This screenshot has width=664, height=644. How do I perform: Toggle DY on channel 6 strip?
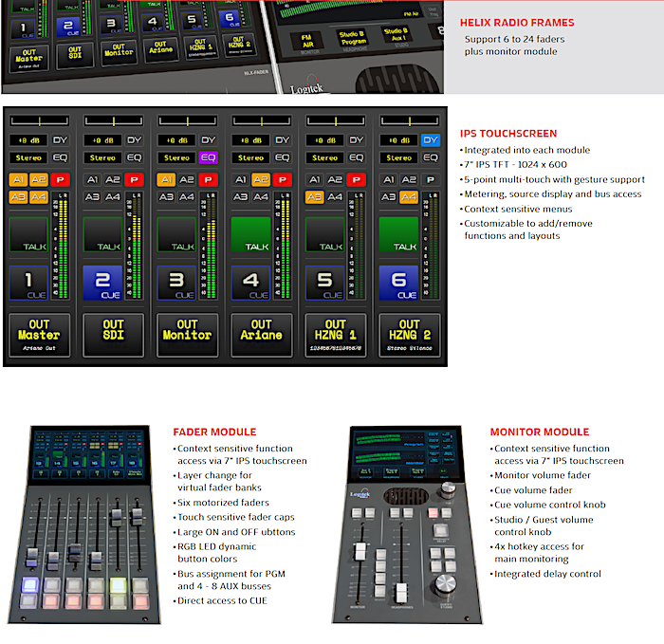431,140
